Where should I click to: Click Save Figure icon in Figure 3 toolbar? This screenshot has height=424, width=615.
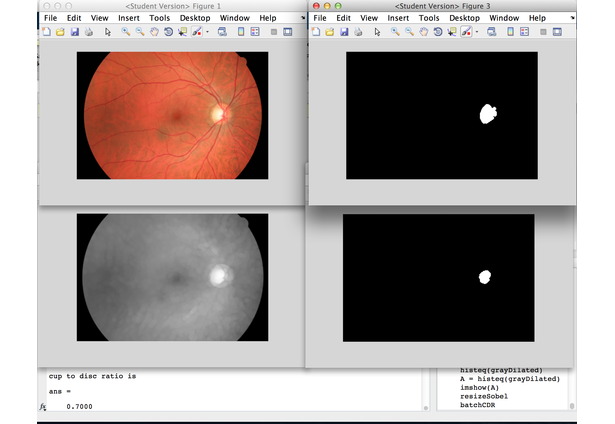click(x=344, y=32)
